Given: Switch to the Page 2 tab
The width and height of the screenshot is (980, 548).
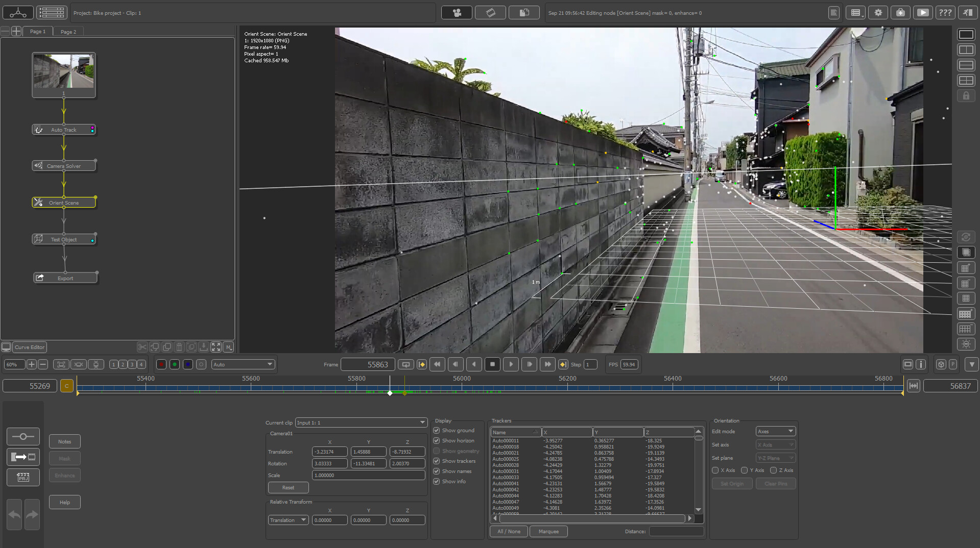Looking at the screenshot, I should point(68,31).
